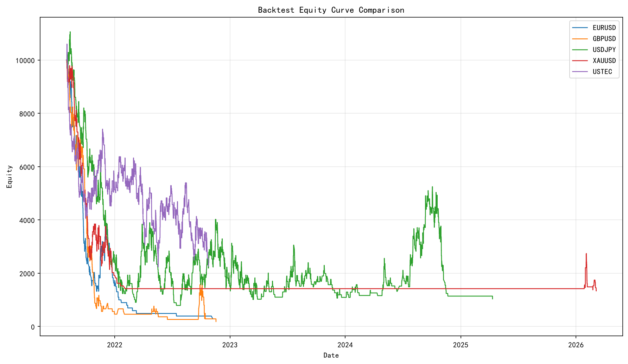
Task: Click the 2023 x-axis tick label
Action: [230, 345]
